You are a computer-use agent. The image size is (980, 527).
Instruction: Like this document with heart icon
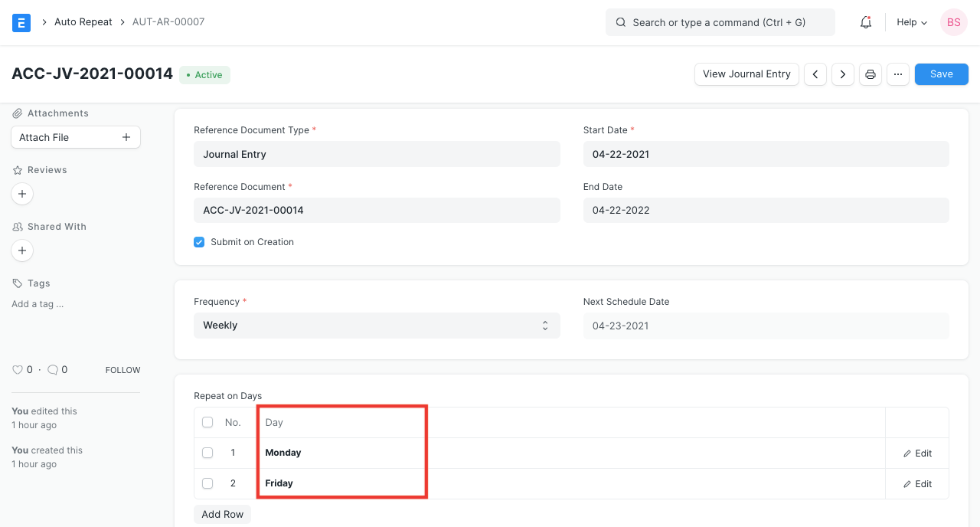pyautogui.click(x=18, y=370)
